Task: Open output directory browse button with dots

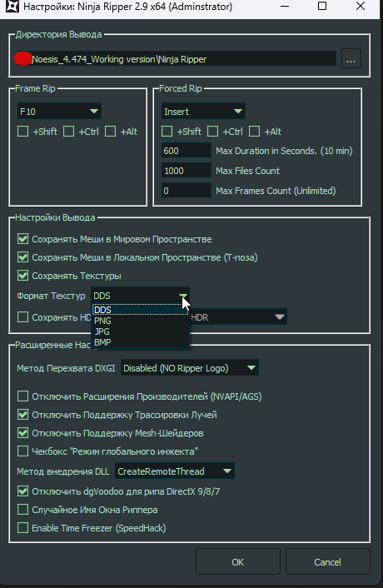Action: (351, 59)
